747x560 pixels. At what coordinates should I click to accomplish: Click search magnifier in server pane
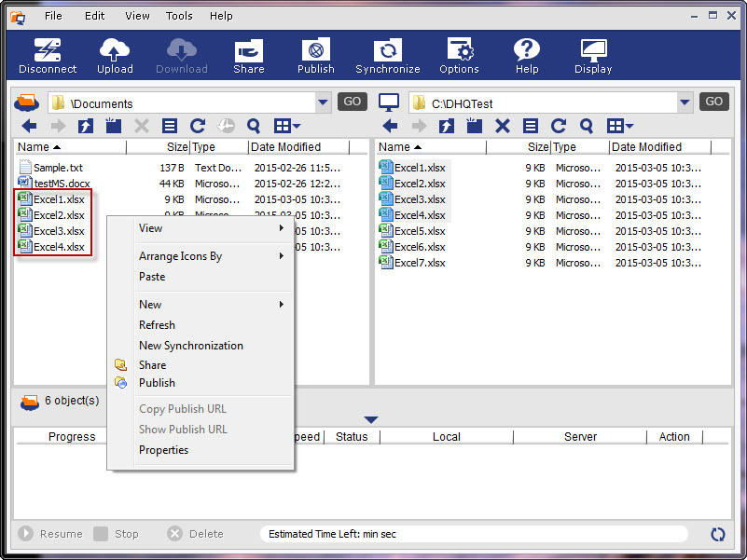[x=254, y=126]
